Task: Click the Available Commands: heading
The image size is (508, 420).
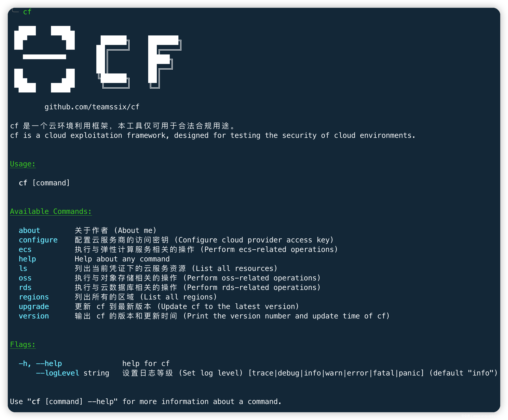Action: [51, 212]
